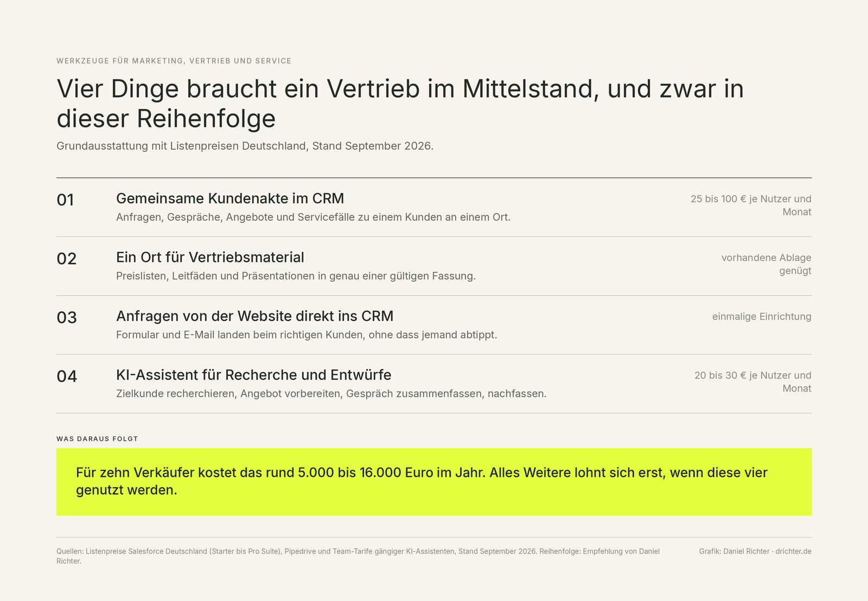Click the note 'vorhandene Ablage genügt'

click(x=766, y=264)
